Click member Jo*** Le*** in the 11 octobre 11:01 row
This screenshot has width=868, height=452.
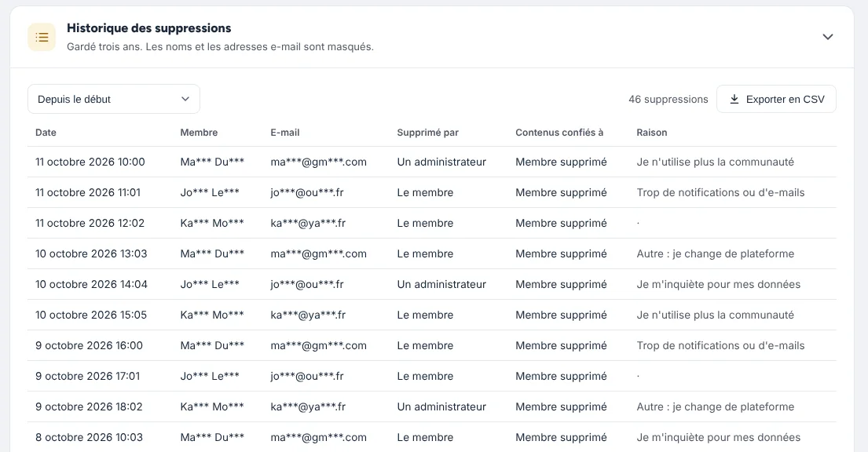click(210, 192)
